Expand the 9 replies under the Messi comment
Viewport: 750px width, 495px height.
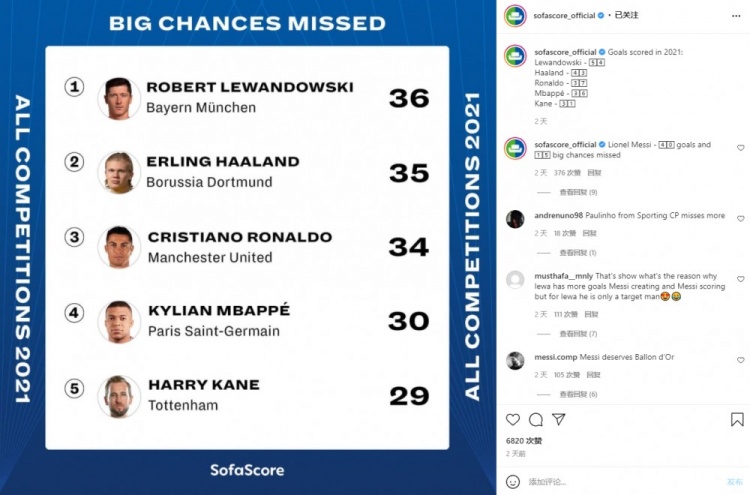click(578, 192)
